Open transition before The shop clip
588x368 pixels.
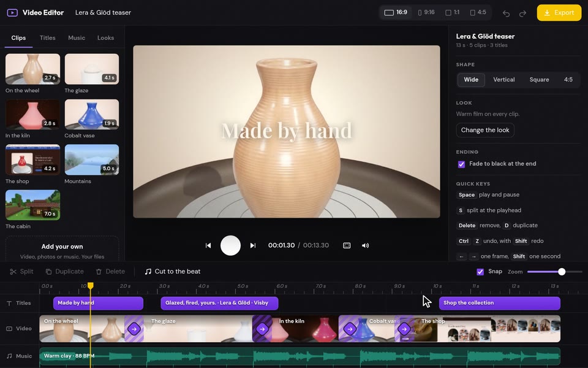click(x=404, y=329)
